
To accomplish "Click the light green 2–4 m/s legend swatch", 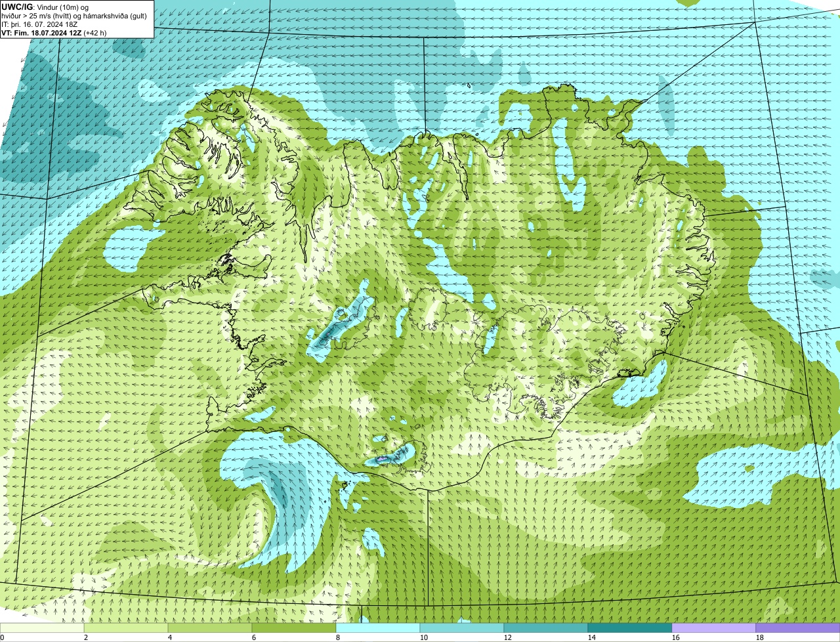I will coord(126,628).
